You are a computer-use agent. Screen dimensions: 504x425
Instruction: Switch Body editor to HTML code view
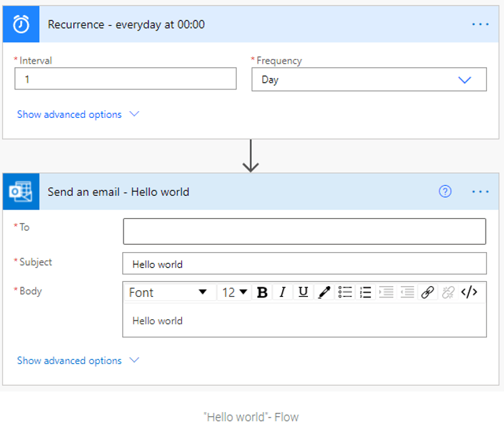469,292
